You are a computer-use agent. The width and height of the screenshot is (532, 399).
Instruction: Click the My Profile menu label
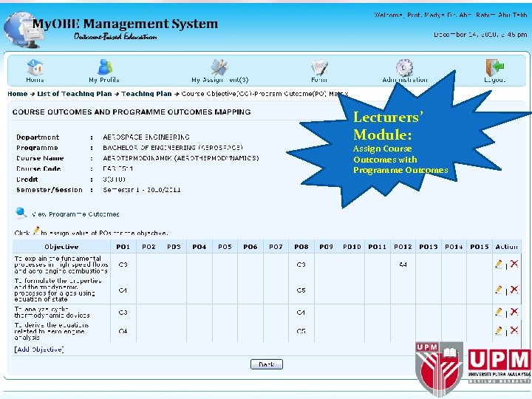point(104,80)
